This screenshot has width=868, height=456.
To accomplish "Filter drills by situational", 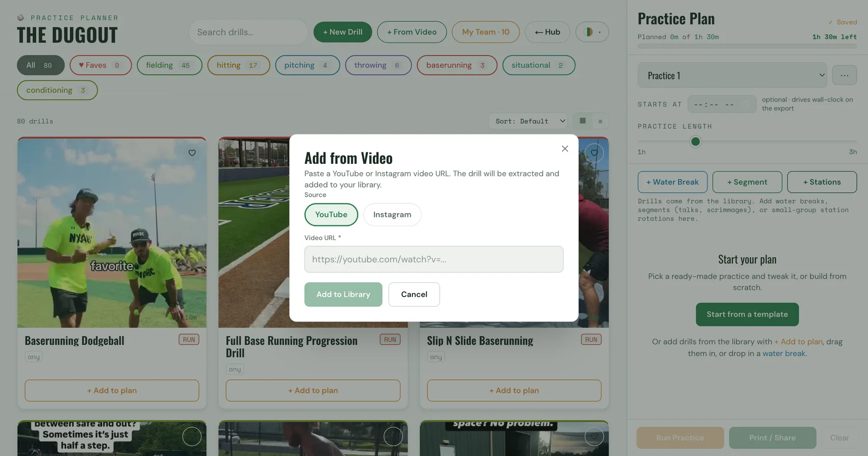I will point(539,65).
